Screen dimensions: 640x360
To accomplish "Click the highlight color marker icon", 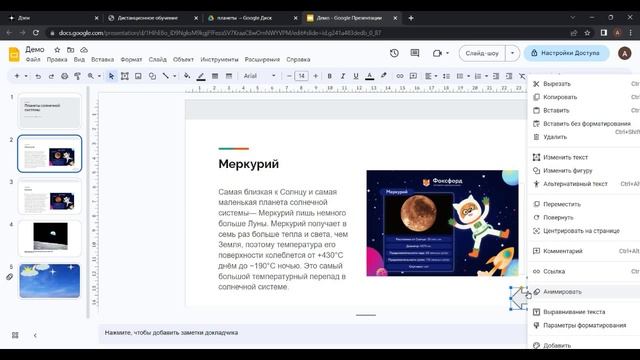I will click(383, 76).
